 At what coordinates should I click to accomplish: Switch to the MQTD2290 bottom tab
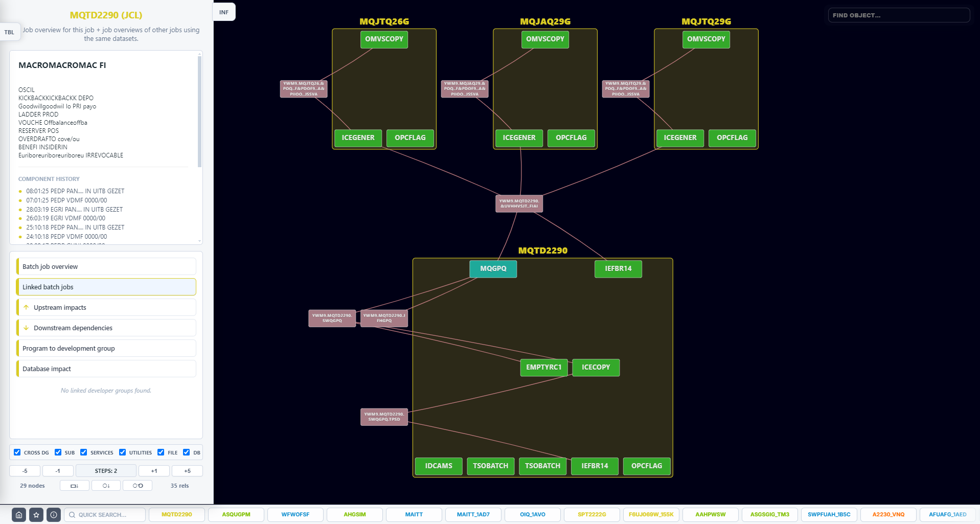tap(177, 515)
